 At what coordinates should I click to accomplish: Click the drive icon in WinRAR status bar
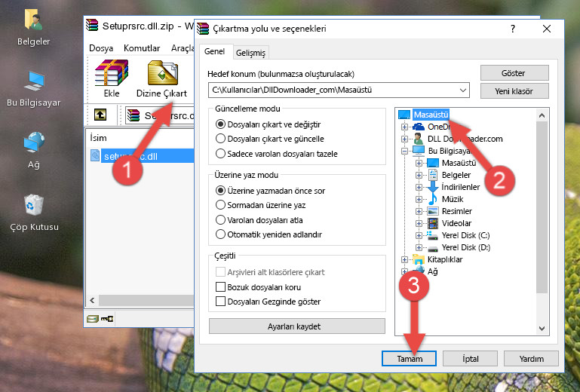click(93, 318)
